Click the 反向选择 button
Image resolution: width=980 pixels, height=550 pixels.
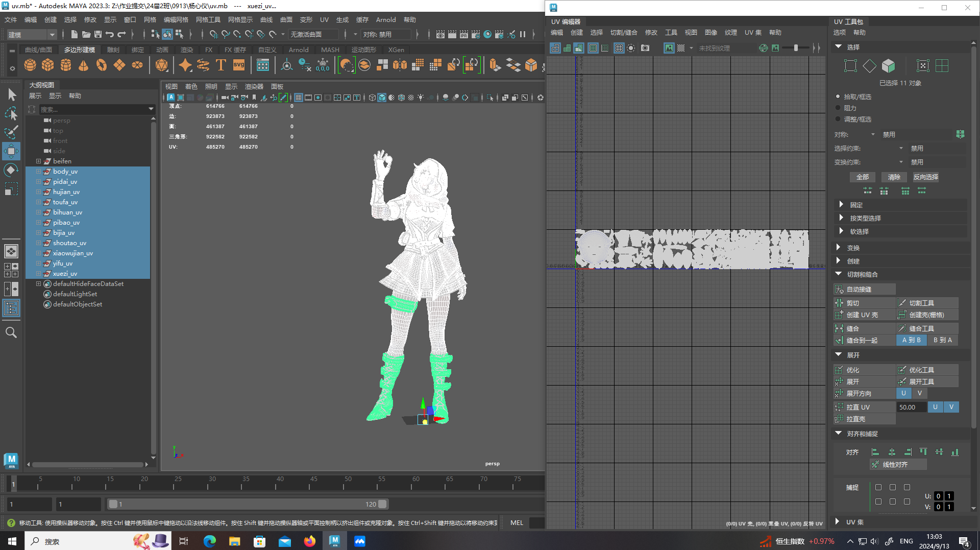(926, 177)
